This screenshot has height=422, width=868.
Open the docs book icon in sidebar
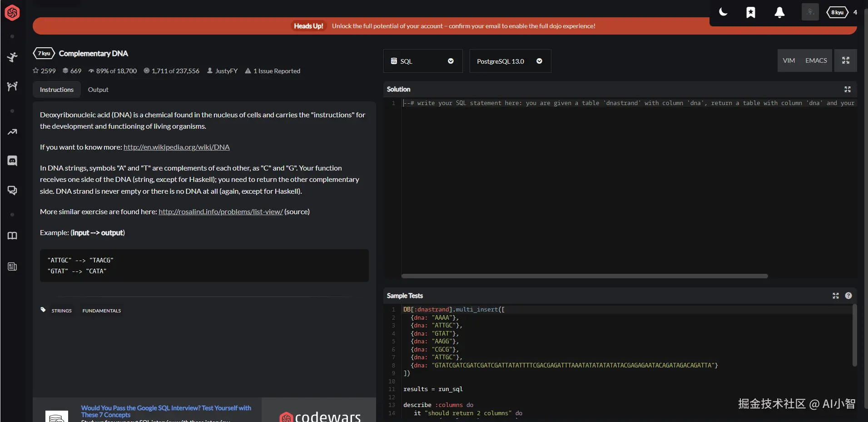tap(12, 236)
